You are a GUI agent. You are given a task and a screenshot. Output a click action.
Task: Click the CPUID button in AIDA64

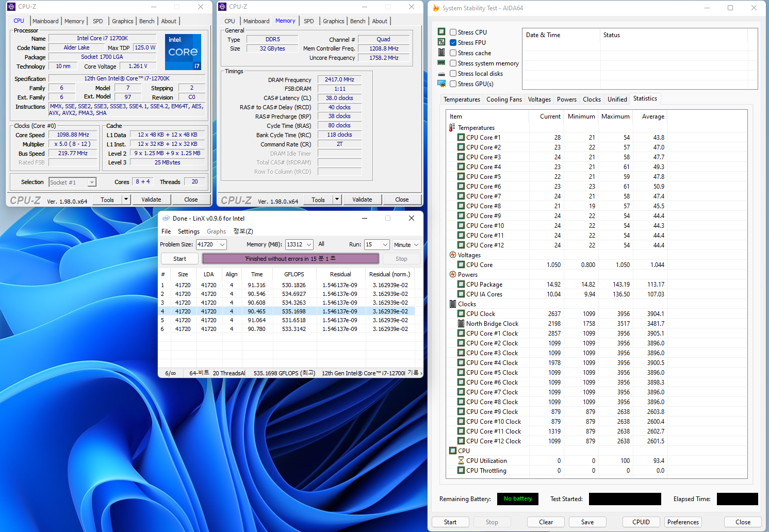(641, 522)
